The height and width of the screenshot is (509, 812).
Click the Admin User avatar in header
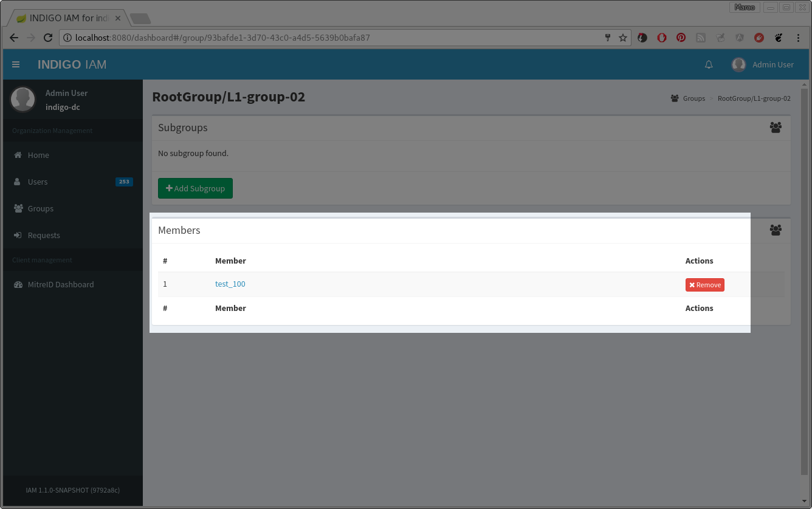coord(738,64)
